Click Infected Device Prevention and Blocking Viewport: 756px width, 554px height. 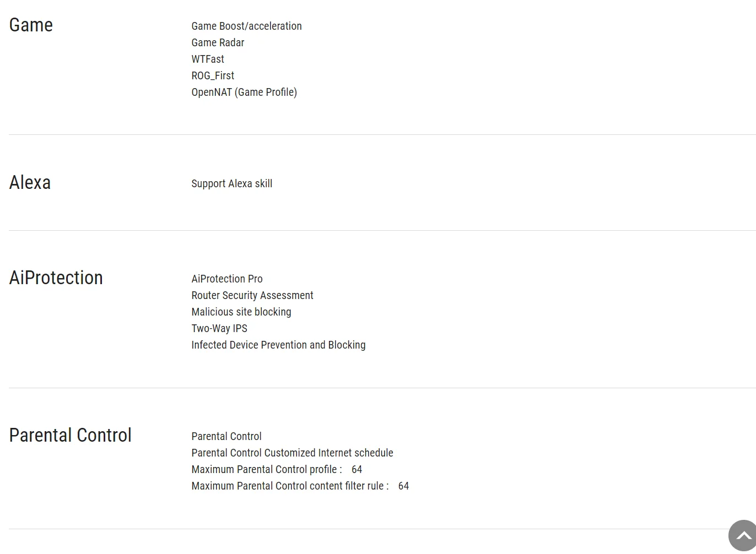click(x=278, y=345)
